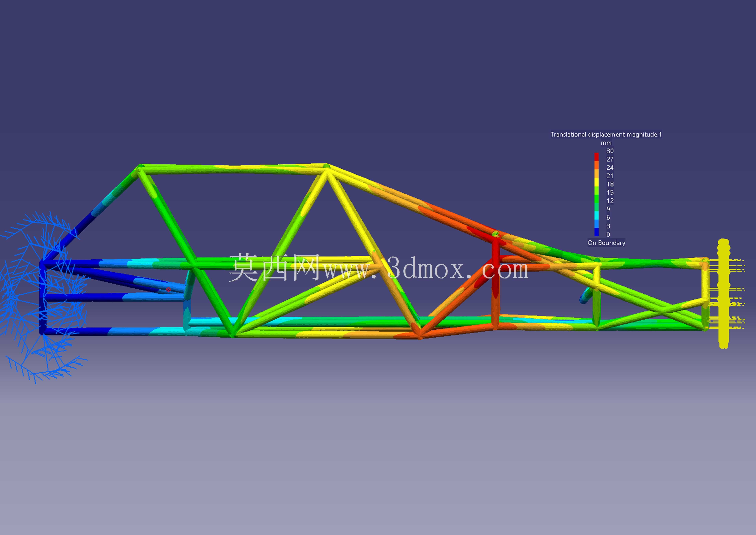Select the legend value 12

tap(610, 201)
